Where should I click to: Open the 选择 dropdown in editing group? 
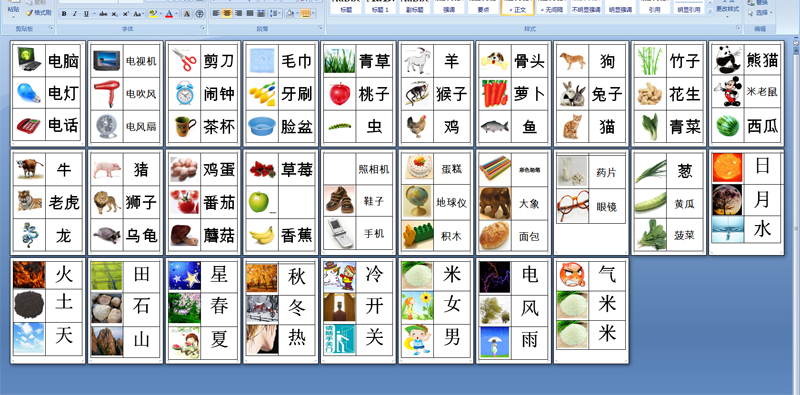760,12
